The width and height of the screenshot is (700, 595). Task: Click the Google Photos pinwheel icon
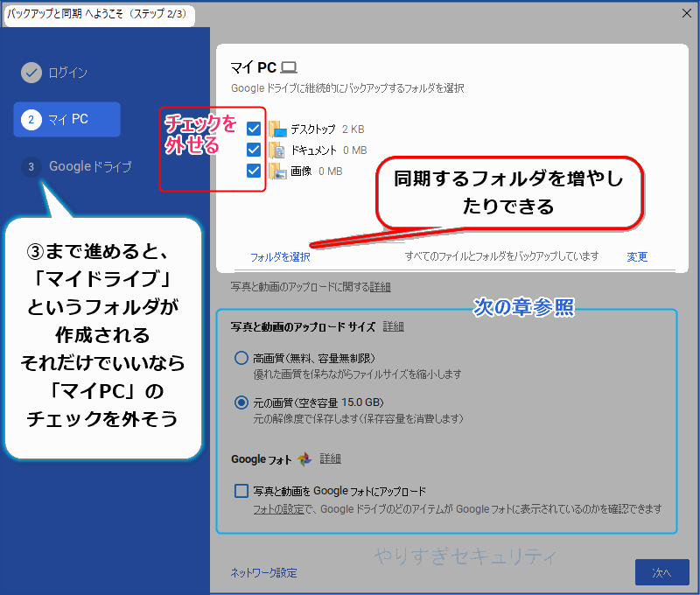304,458
